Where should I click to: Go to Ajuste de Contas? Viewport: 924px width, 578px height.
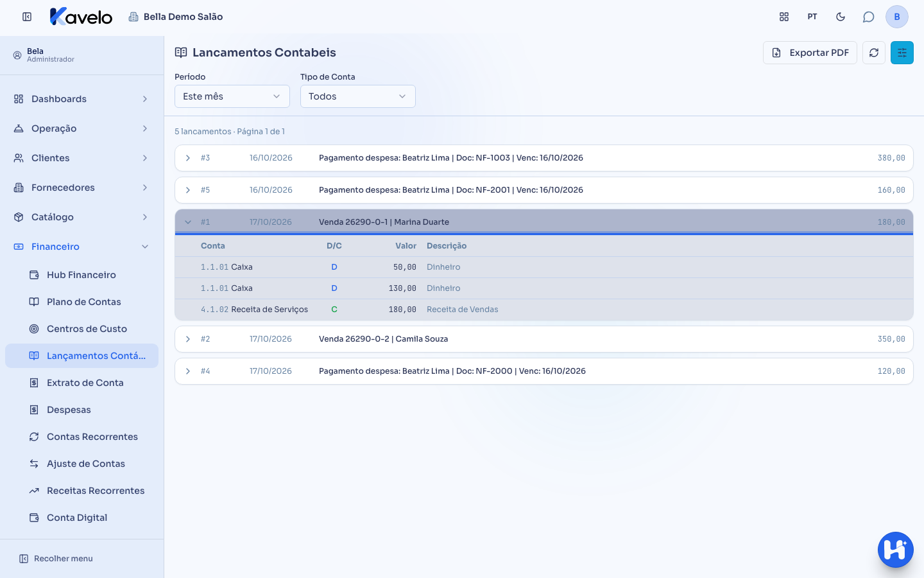coord(81,464)
